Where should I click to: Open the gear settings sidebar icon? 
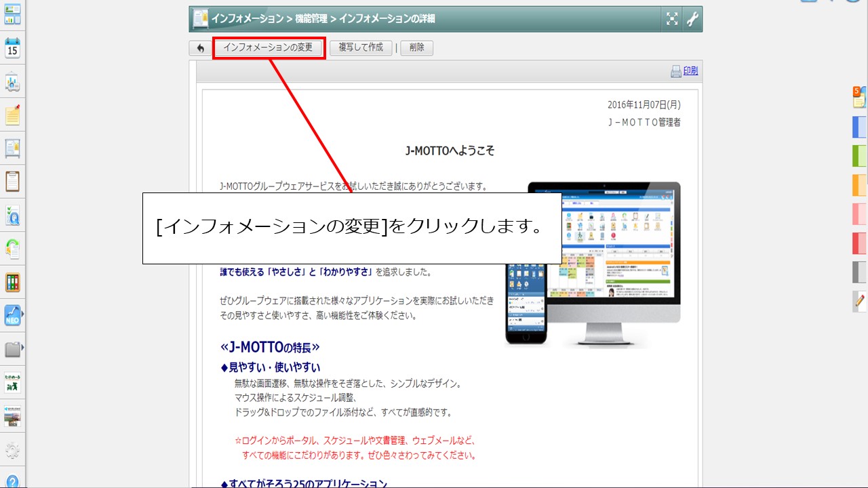pyautogui.click(x=12, y=450)
